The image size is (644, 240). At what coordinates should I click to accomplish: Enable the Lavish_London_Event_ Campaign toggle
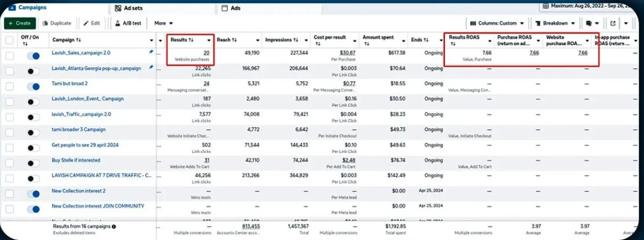pos(33,101)
